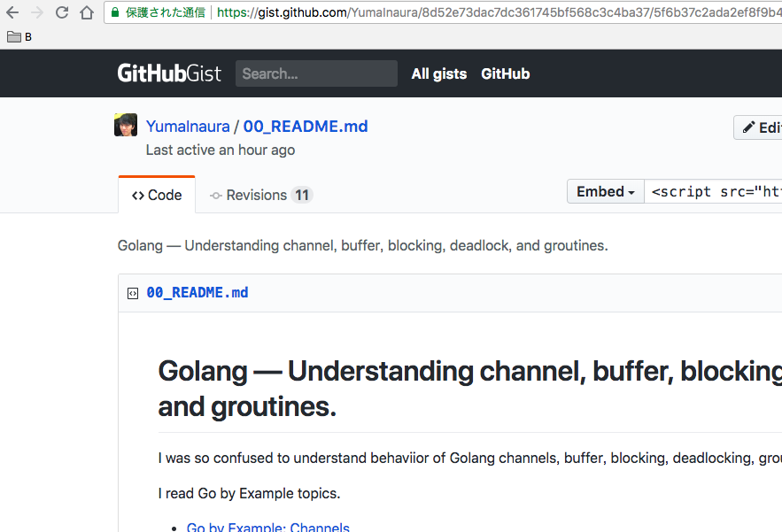Open 00_README.md file header link
782x532 pixels.
[x=197, y=293]
